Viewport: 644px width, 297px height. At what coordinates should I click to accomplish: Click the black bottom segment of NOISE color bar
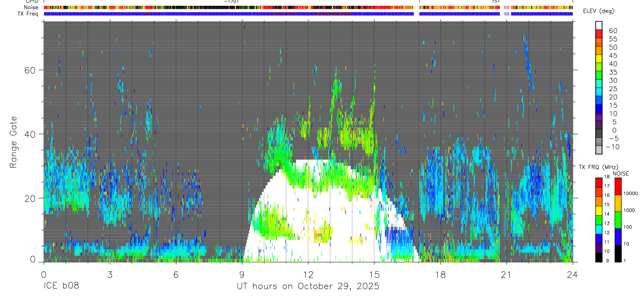(618, 254)
